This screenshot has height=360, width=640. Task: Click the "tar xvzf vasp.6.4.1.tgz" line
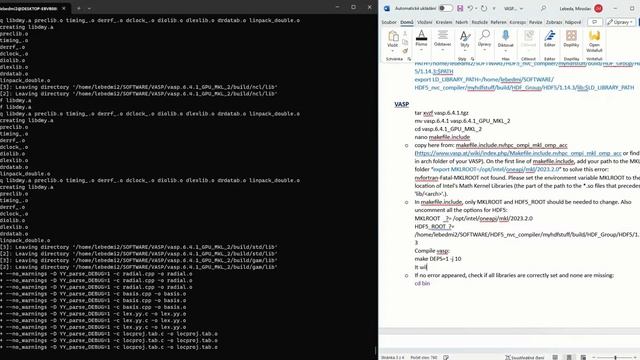[442, 113]
